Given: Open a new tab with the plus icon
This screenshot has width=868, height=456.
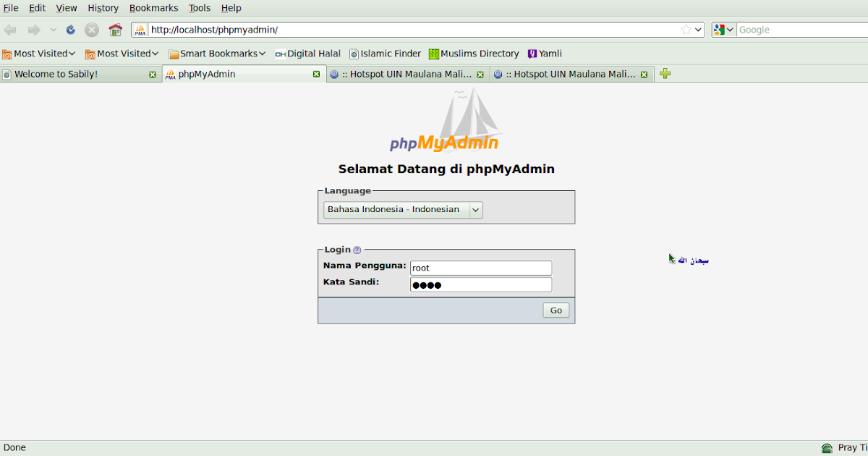Looking at the screenshot, I should 665,74.
